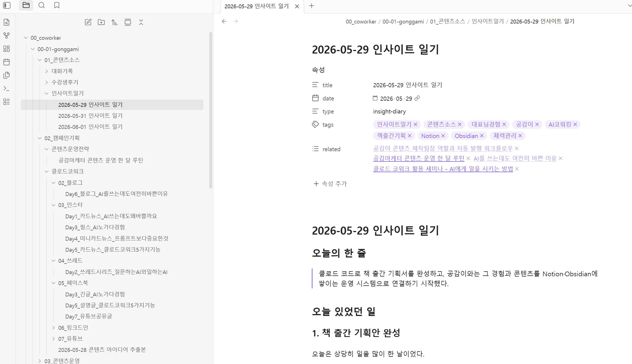The width and height of the screenshot is (632, 364).
Task: Remove the Notion tag
Action: pos(443,136)
